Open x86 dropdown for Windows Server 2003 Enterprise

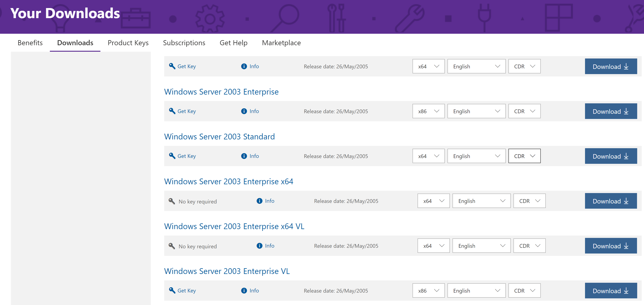pos(428,111)
